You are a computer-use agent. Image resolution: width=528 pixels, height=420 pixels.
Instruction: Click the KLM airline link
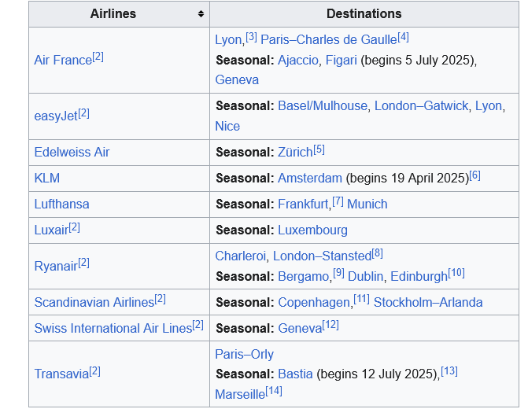tap(47, 179)
